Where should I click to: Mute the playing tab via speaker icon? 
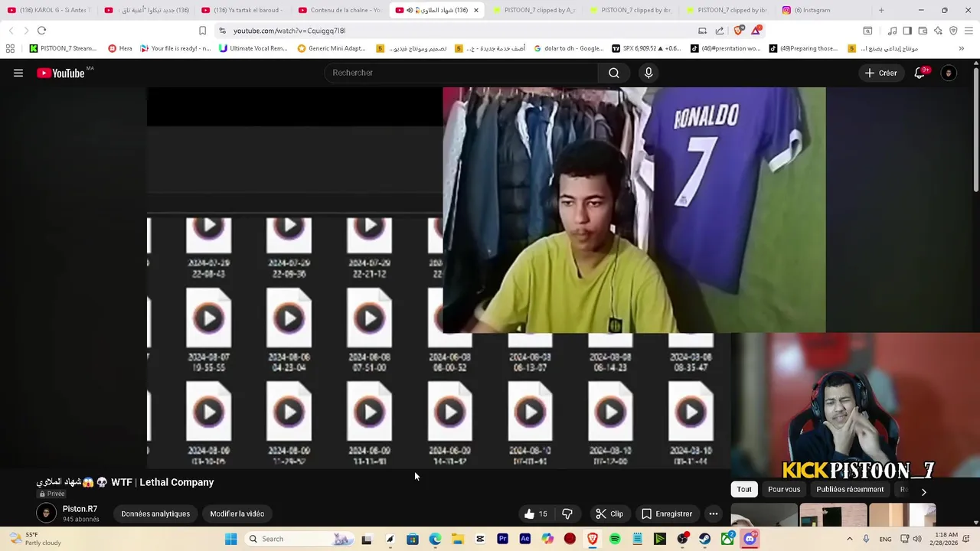click(x=409, y=10)
